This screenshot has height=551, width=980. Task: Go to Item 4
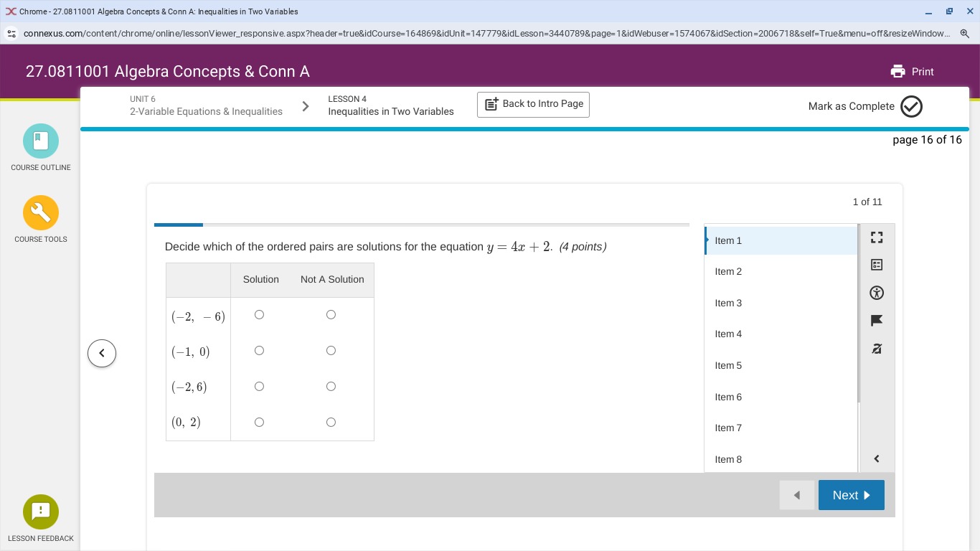click(781, 334)
